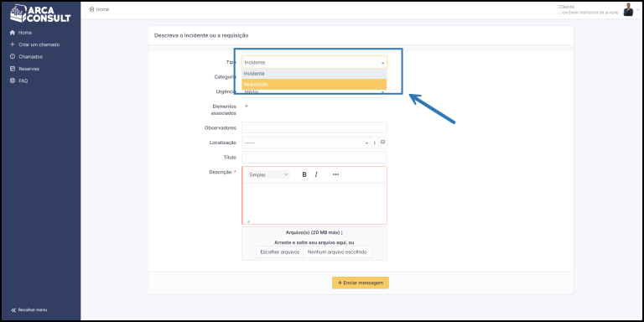The image size is (644, 322).
Task: Toggle bold formatting in editor
Action: pos(304,174)
